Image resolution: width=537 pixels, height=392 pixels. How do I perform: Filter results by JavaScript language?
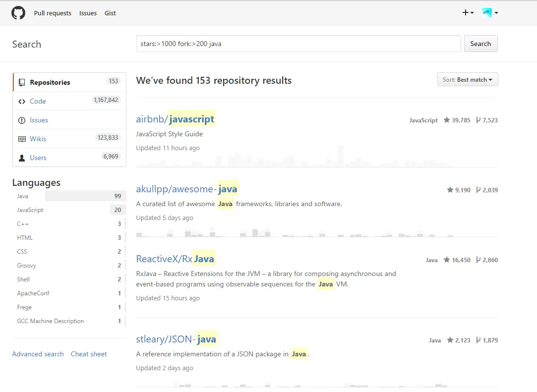(x=69, y=210)
